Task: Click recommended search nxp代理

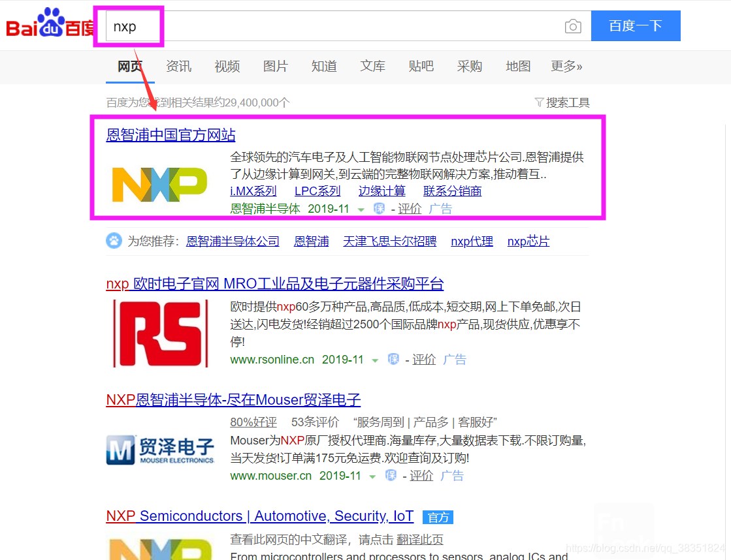Action: 472,241
